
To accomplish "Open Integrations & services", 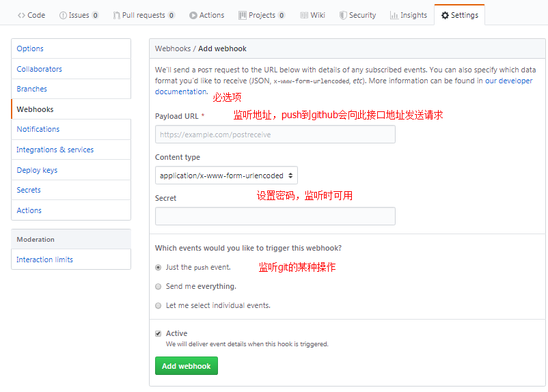I will (x=71, y=150).
